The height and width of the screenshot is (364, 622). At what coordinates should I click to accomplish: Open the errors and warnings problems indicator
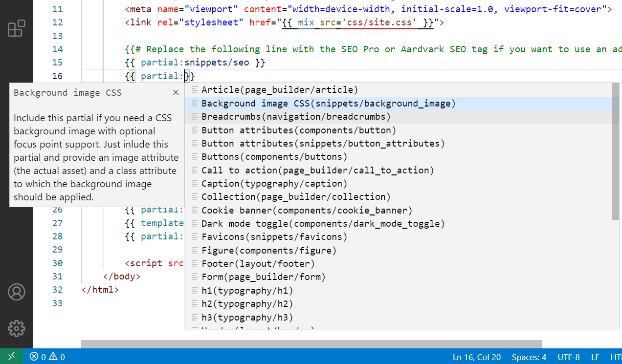(47, 357)
